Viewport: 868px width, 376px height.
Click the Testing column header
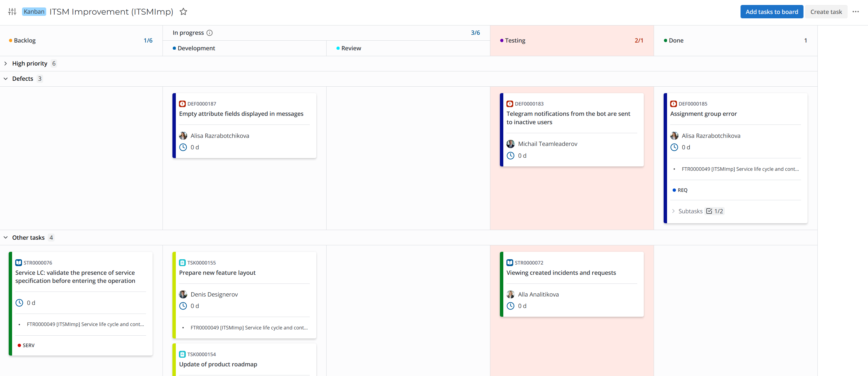[515, 40]
